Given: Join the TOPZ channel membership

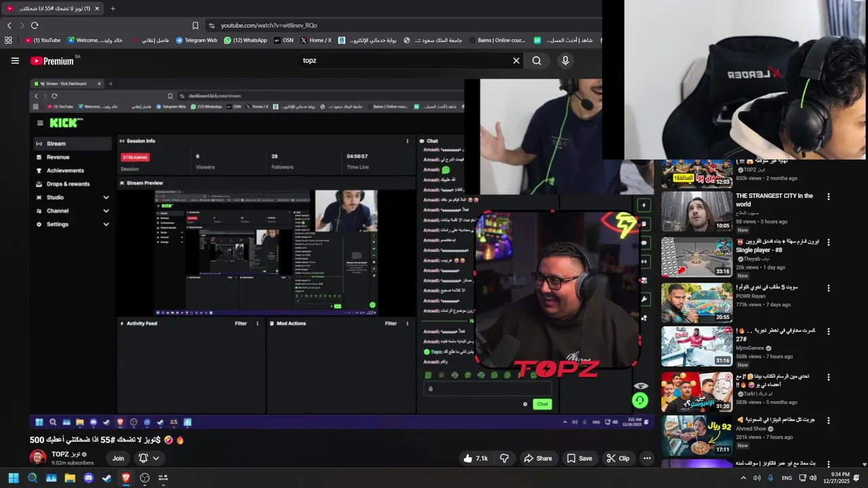Looking at the screenshot, I should point(118,458).
